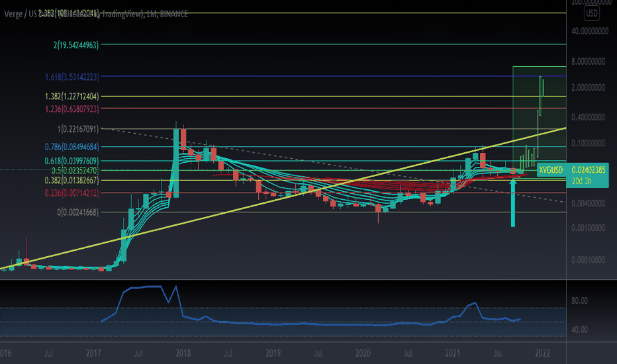Select the 0.236(0.00714212) Fibonacci label

click(x=72, y=193)
